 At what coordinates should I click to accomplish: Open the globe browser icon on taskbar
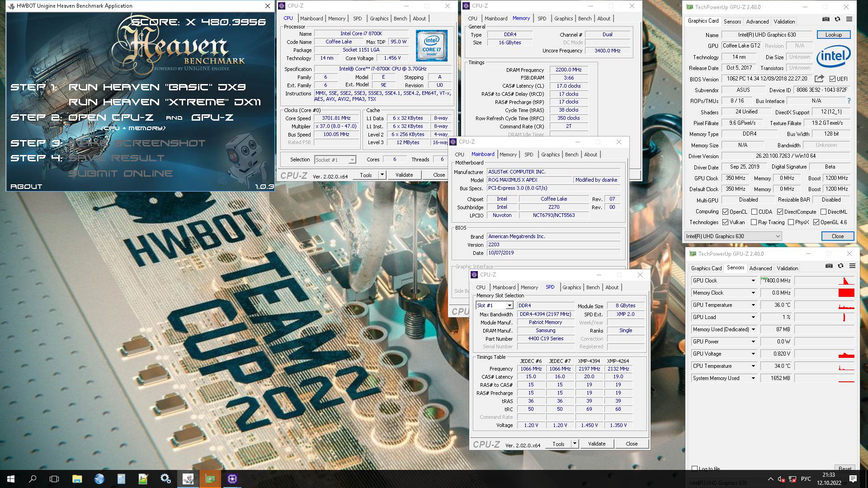pos(99,479)
